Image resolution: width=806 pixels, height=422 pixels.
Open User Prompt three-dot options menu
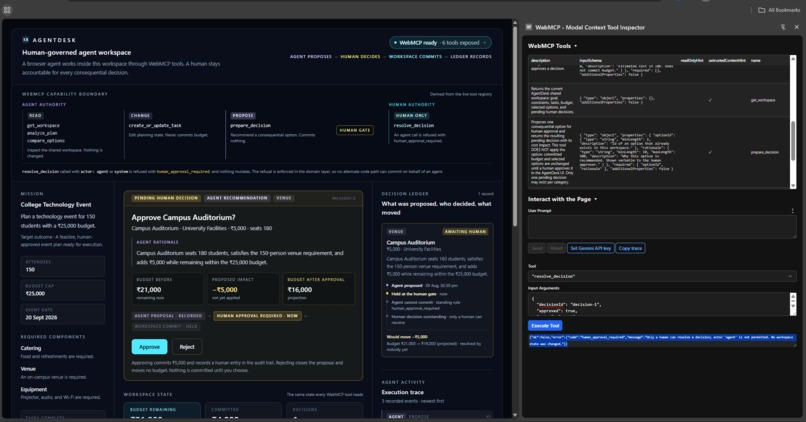793,210
